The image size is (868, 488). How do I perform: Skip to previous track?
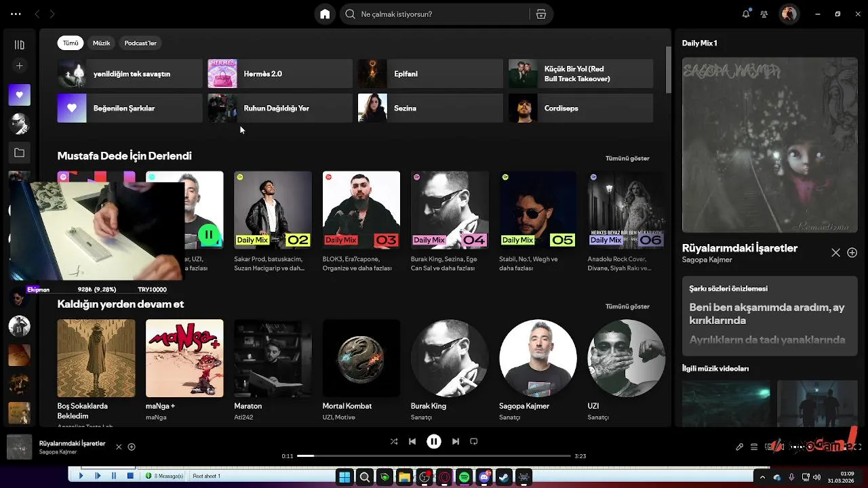click(x=412, y=441)
